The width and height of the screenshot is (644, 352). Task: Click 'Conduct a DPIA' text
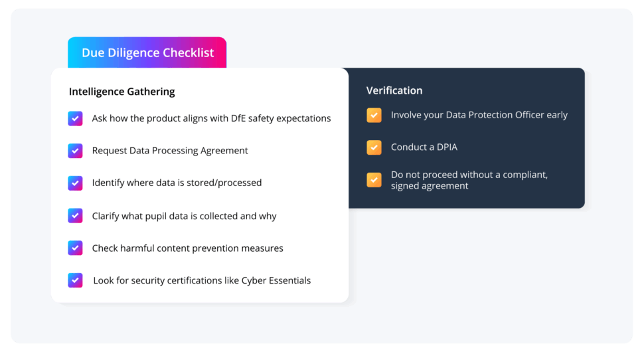coord(424,147)
